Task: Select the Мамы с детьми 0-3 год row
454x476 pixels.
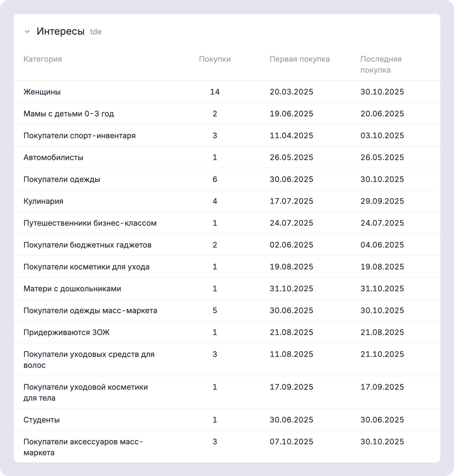Action: click(x=69, y=113)
